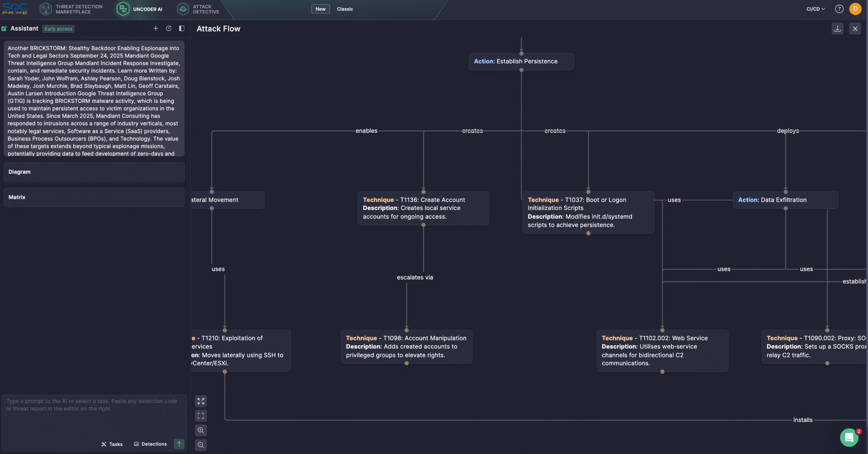The width and height of the screenshot is (868, 454).
Task: Open the CI/CD dropdown menu
Action: pos(815,9)
